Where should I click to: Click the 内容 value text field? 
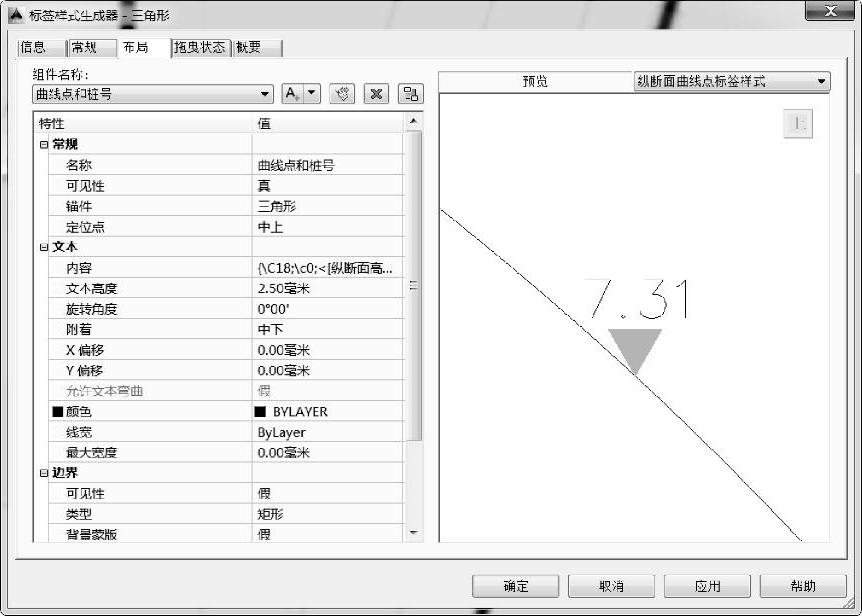(328, 268)
